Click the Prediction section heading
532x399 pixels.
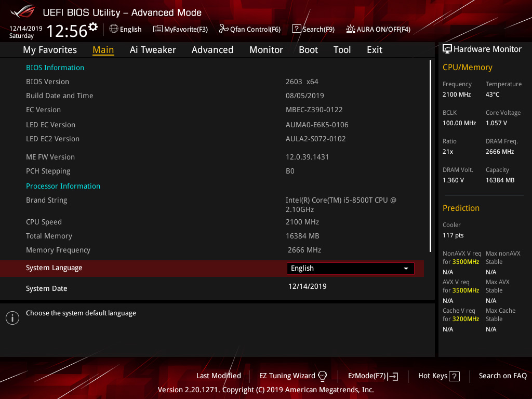[x=461, y=208]
